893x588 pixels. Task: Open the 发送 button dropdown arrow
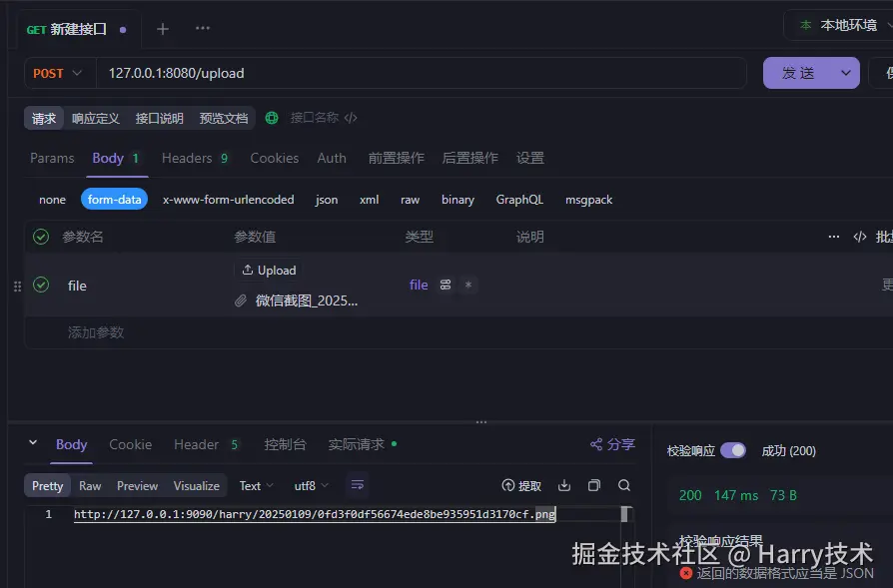tap(846, 73)
